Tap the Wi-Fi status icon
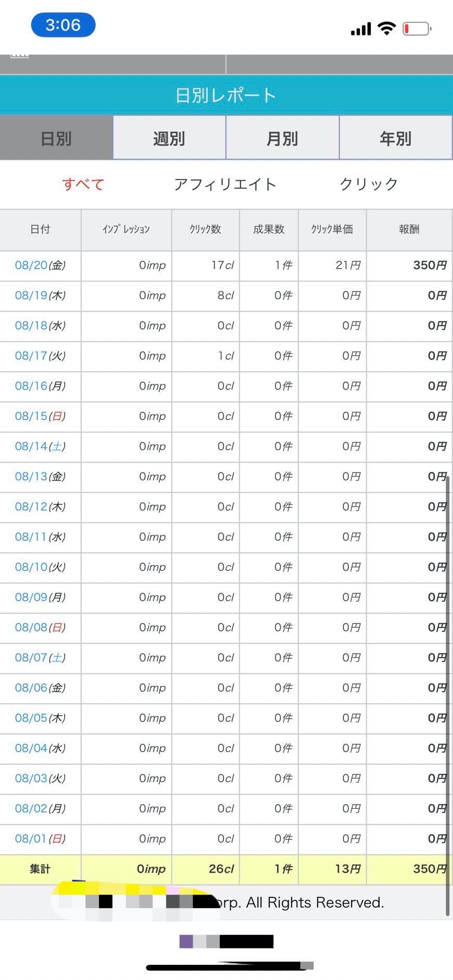The image size is (453, 980). [386, 28]
